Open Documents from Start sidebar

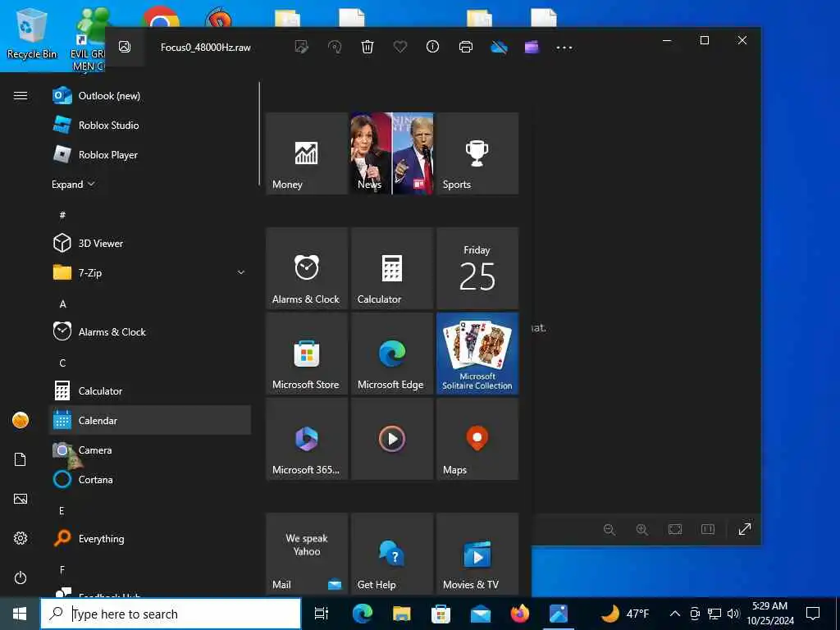pyautogui.click(x=21, y=459)
